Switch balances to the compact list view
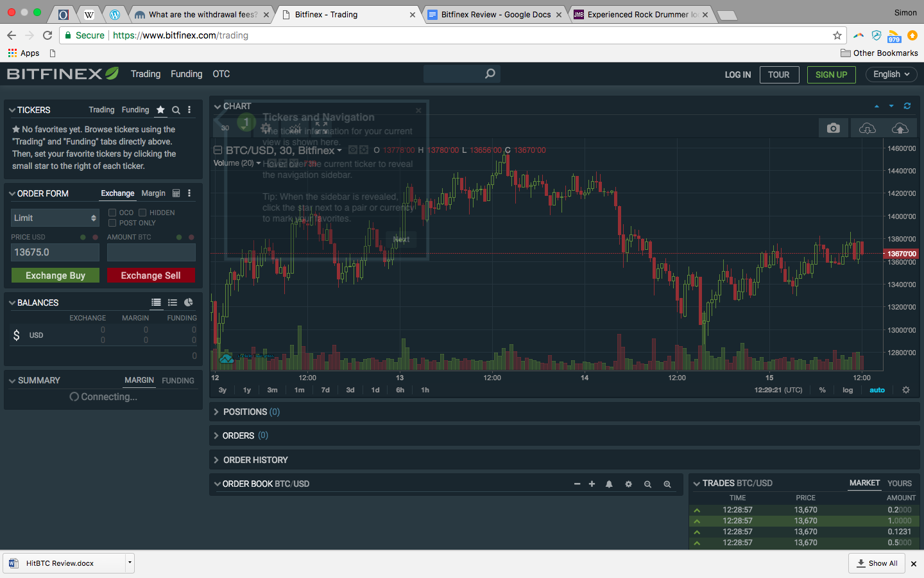 173,302
